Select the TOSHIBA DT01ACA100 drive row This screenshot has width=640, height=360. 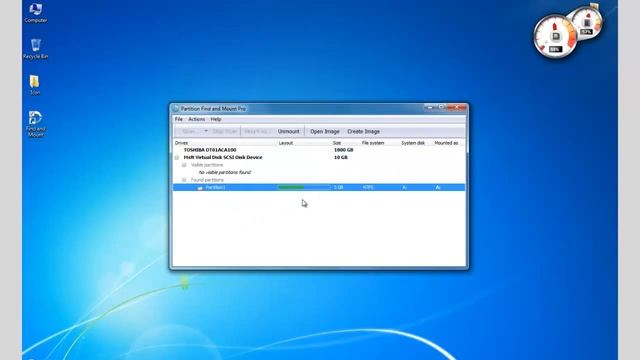319,150
